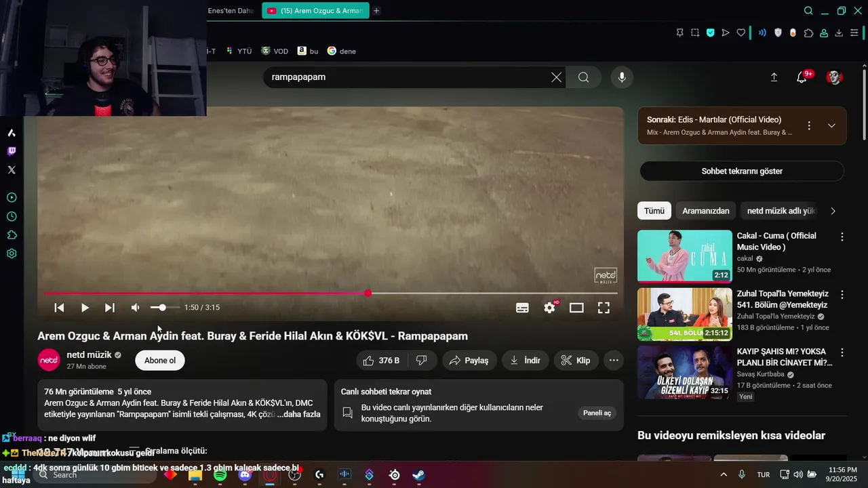Add page to bookmarks with heart icon
This screenshot has height=488, width=868.
pyautogui.click(x=741, y=33)
